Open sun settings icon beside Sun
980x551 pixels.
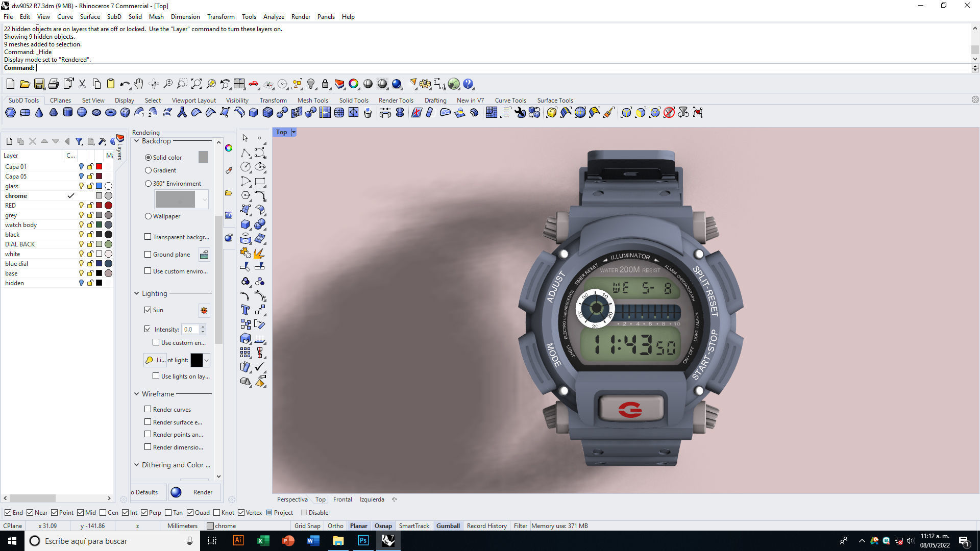pos(204,310)
